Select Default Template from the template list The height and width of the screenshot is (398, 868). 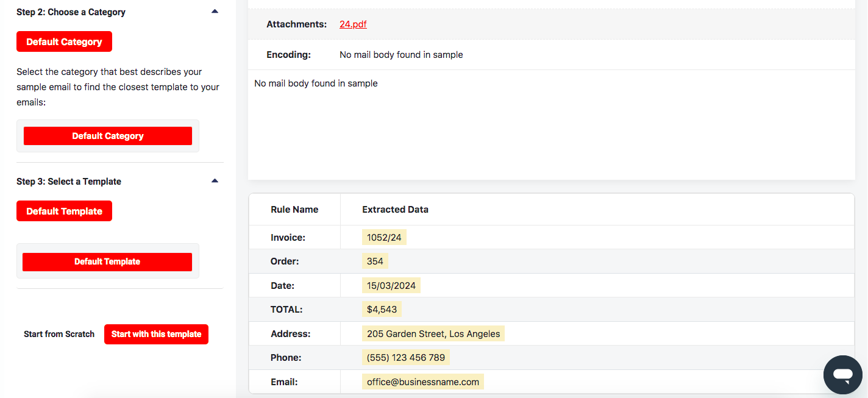107,262
